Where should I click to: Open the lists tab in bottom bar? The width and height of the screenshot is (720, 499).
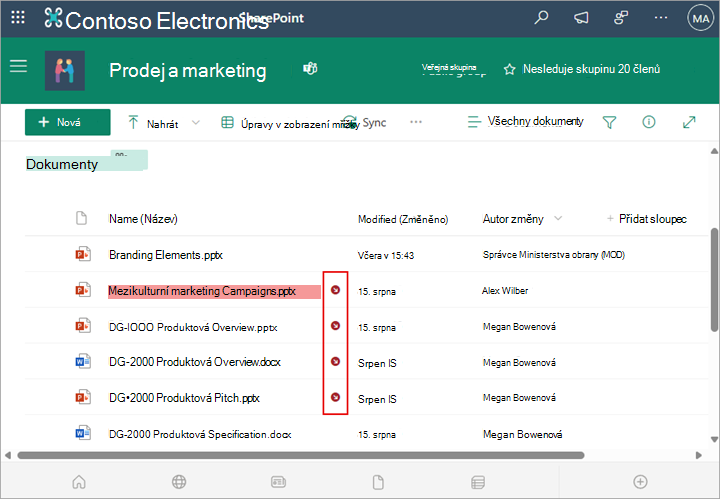[478, 482]
